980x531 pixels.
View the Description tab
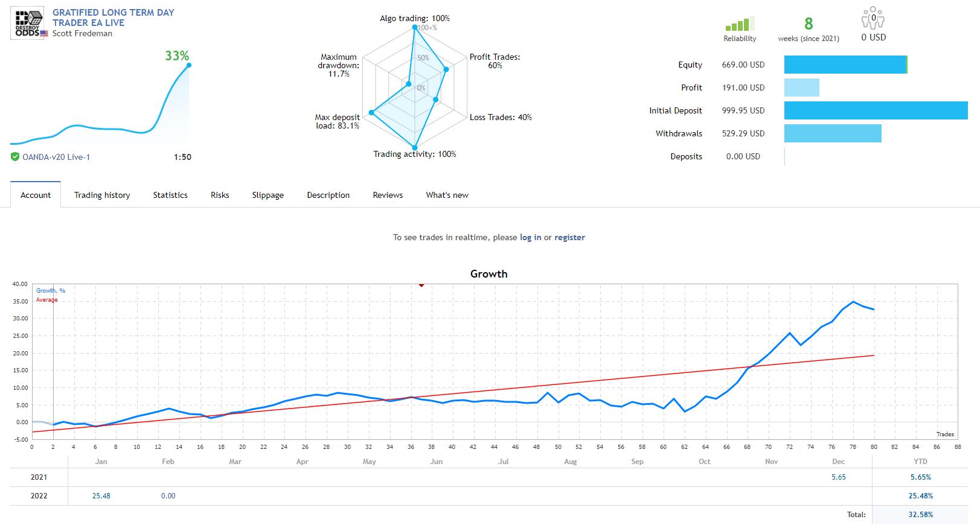328,195
